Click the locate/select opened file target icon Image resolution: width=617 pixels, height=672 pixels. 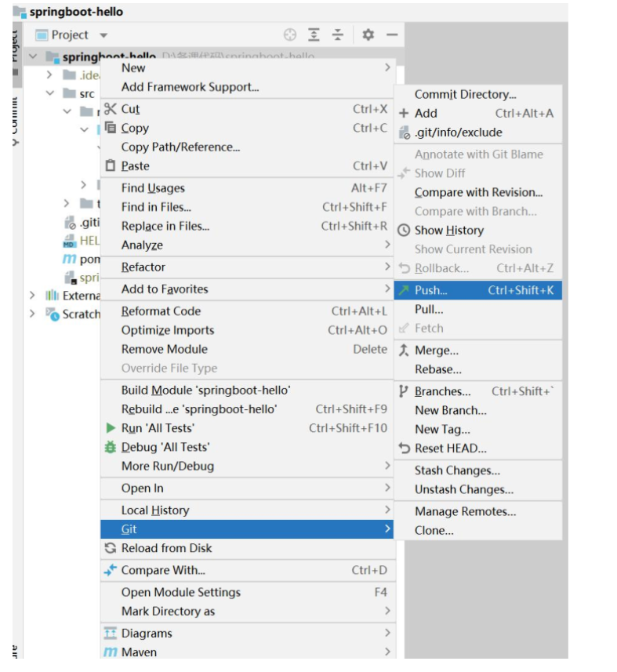point(290,35)
